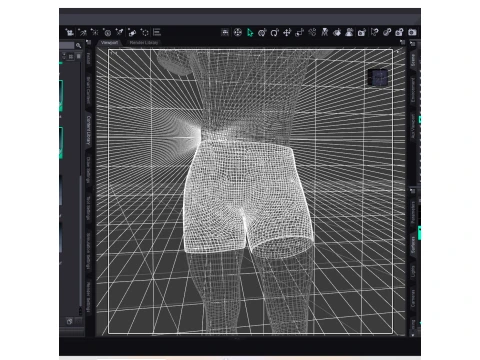Select the Translate four-arrow tool
480x360 pixels.
pos(287,32)
